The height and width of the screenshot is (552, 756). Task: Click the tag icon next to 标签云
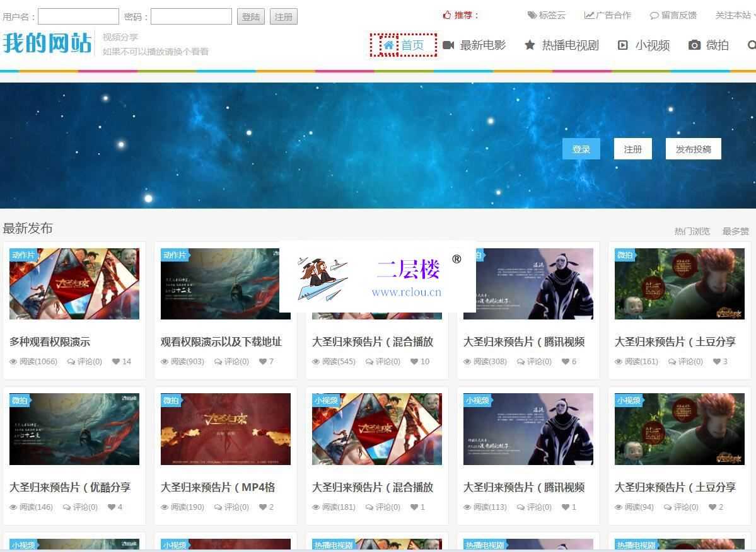coord(532,15)
